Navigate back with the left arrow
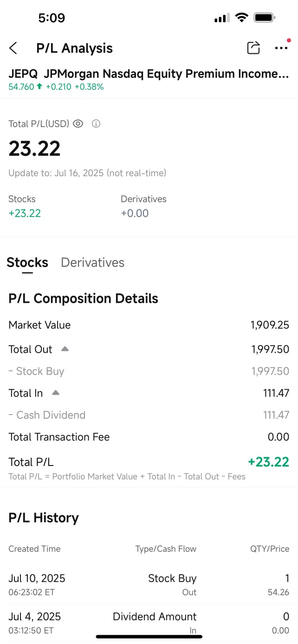 click(13, 48)
